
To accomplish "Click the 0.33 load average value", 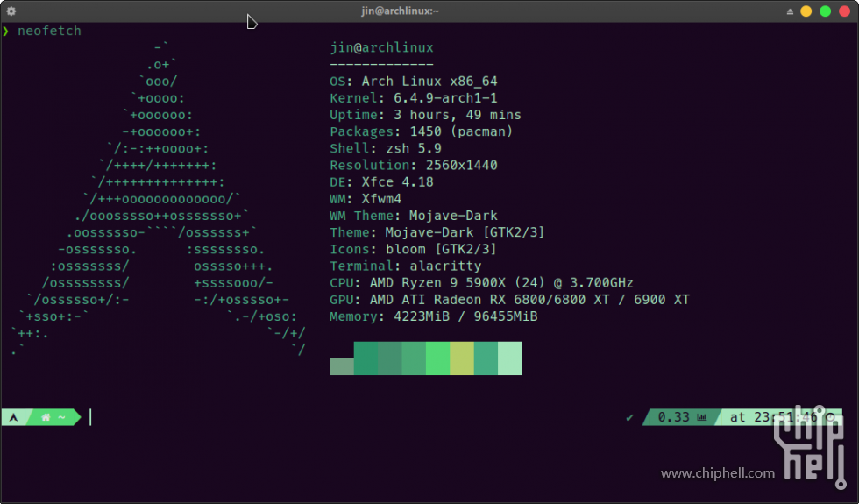I will (x=673, y=417).
